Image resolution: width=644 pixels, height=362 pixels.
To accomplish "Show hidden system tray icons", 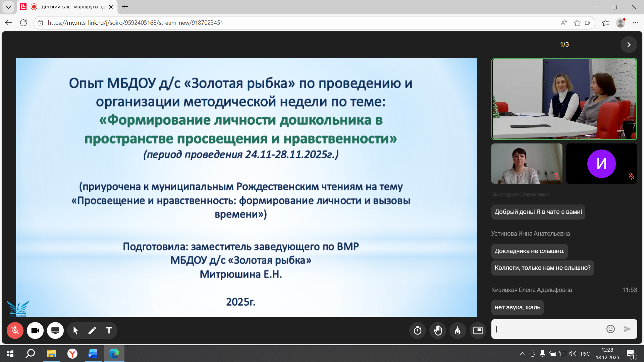I will (x=522, y=354).
